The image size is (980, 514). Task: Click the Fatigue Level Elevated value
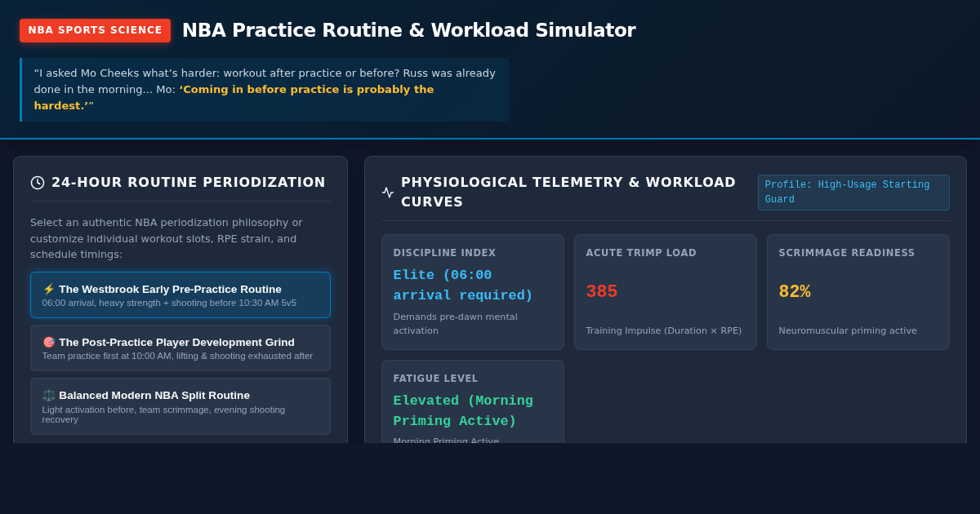[x=463, y=411]
